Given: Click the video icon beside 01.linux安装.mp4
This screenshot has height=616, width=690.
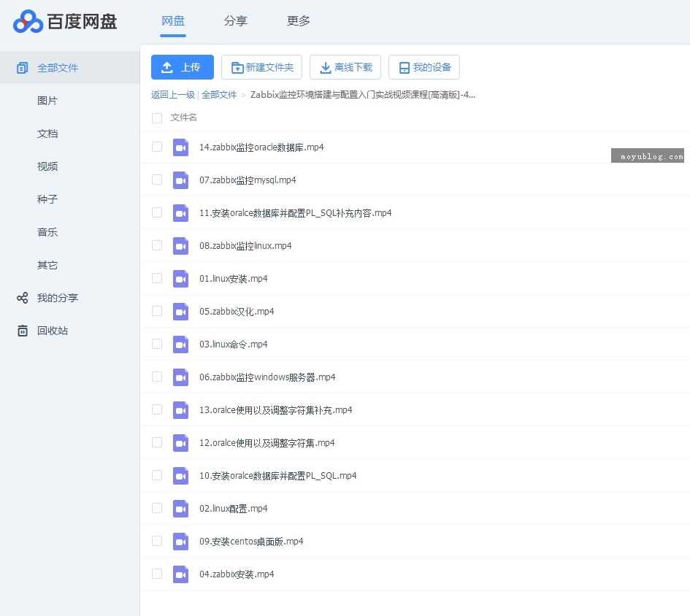Looking at the screenshot, I should 180,278.
